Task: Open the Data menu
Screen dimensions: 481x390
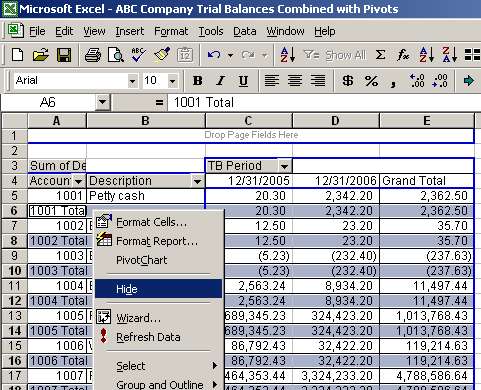Action: coord(245,31)
